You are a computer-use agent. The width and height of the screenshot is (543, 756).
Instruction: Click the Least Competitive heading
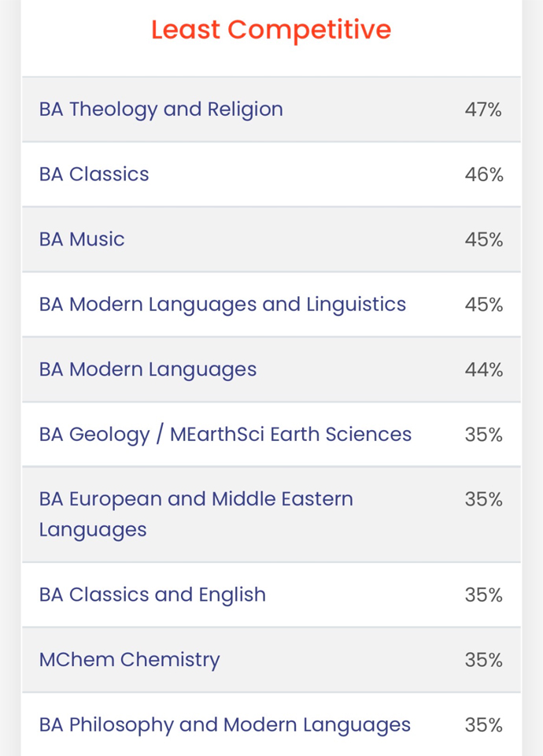271,30
